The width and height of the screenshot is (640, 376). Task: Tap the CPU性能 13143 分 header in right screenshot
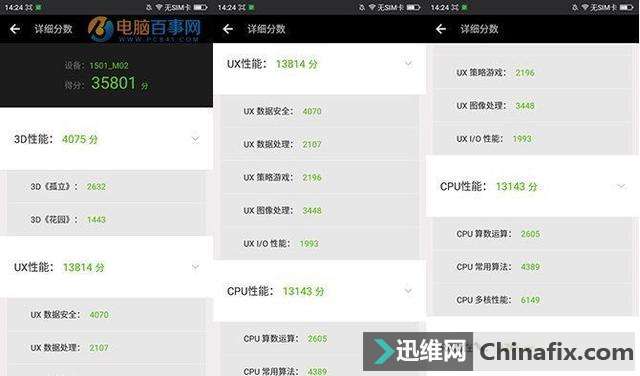pos(533,187)
